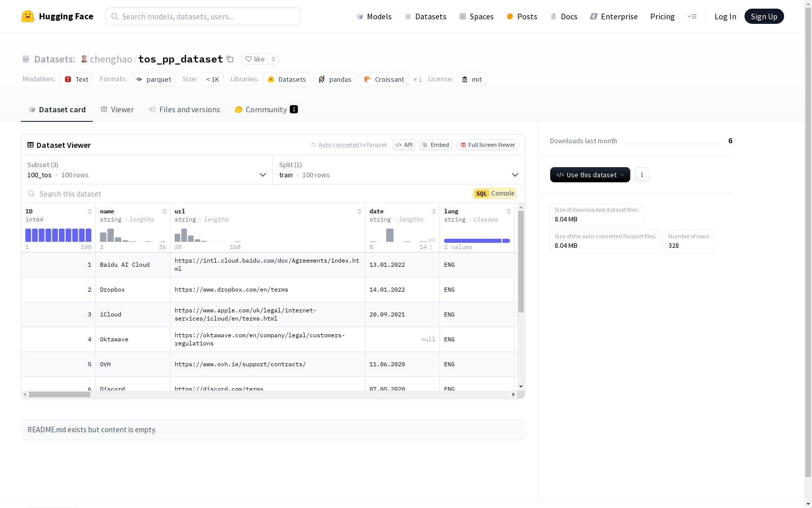The image size is (812, 508).
Task: Open Spaces in the top navigation
Action: 477,16
